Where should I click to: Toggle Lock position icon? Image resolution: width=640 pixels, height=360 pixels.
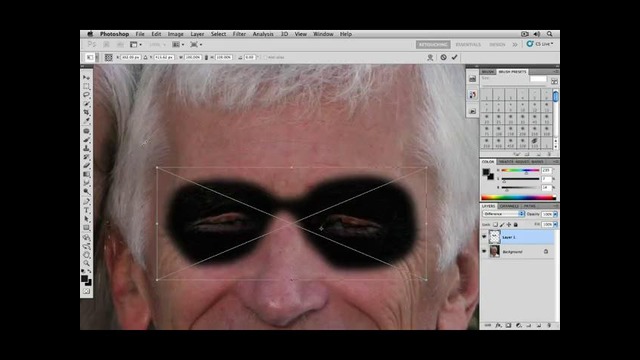point(509,224)
